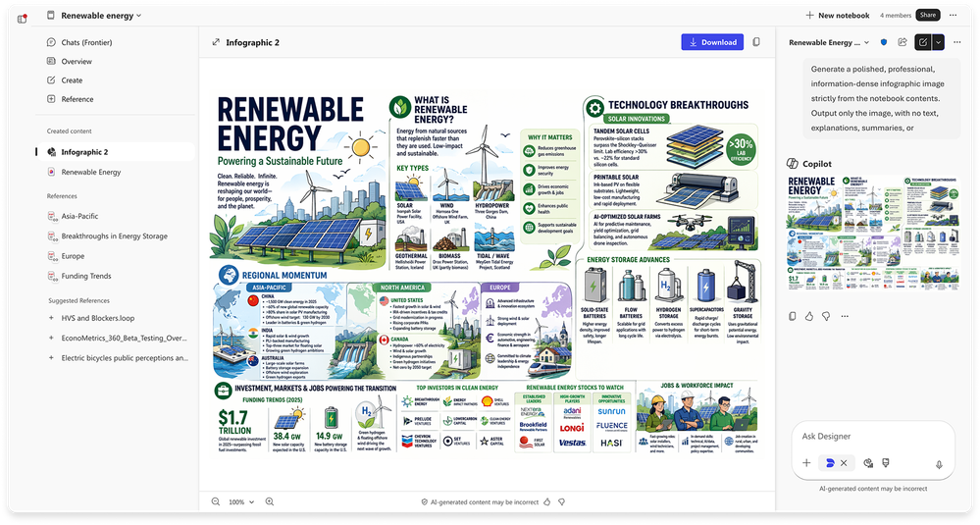
Task: Add EconoMetrics_360_Beta_Testing suggested reference
Action: tap(51, 339)
